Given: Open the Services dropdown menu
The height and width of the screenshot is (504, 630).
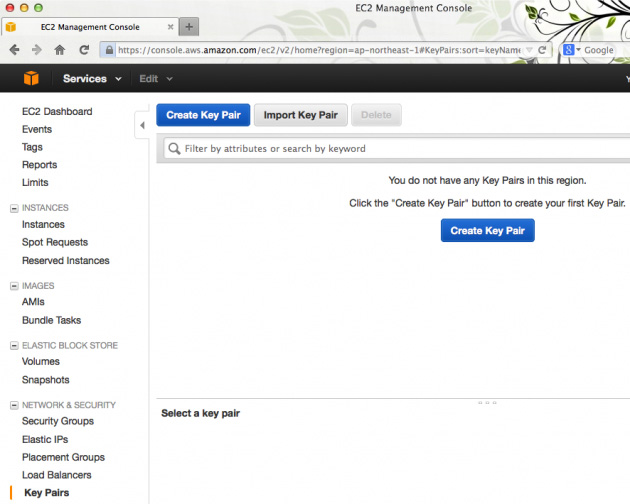Looking at the screenshot, I should (x=92, y=79).
